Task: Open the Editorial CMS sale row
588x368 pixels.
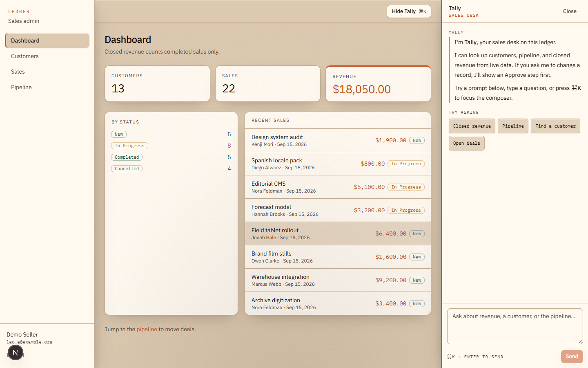Action: (x=338, y=187)
